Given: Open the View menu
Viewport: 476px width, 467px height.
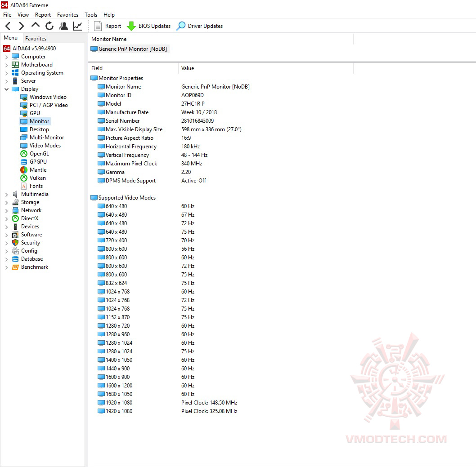Looking at the screenshot, I should tap(23, 15).
